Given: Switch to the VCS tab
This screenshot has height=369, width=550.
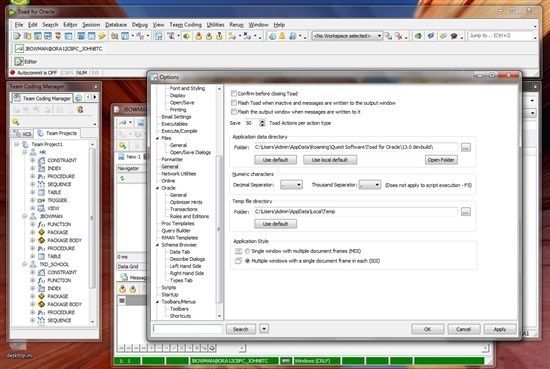Looking at the screenshot, I should (x=23, y=133).
